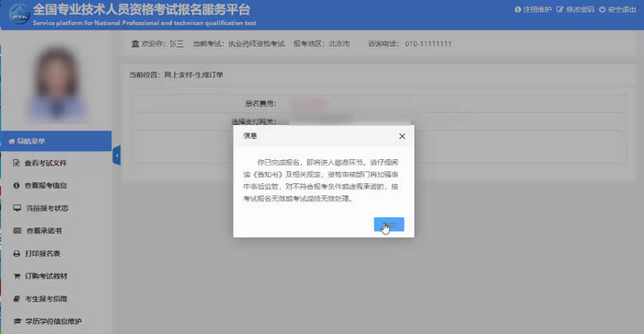Click the candidate photo thumbnail
Screen dimensions: 644x334
56,84
